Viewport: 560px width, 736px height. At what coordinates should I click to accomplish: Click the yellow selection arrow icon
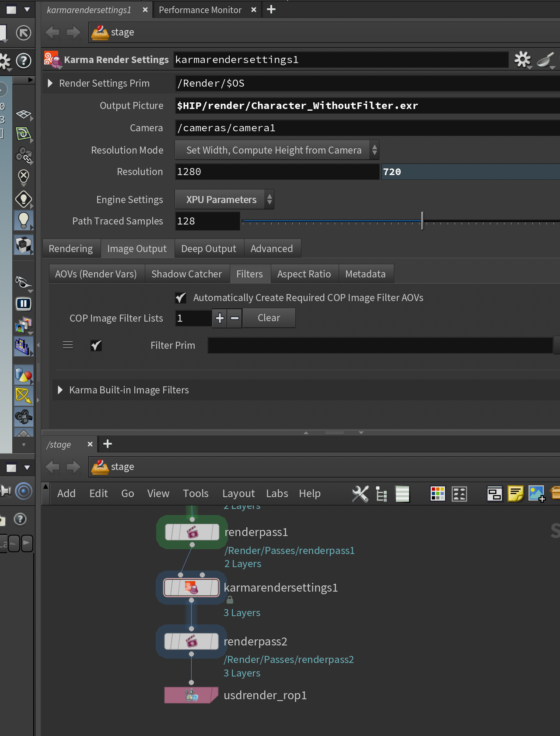click(24, 396)
